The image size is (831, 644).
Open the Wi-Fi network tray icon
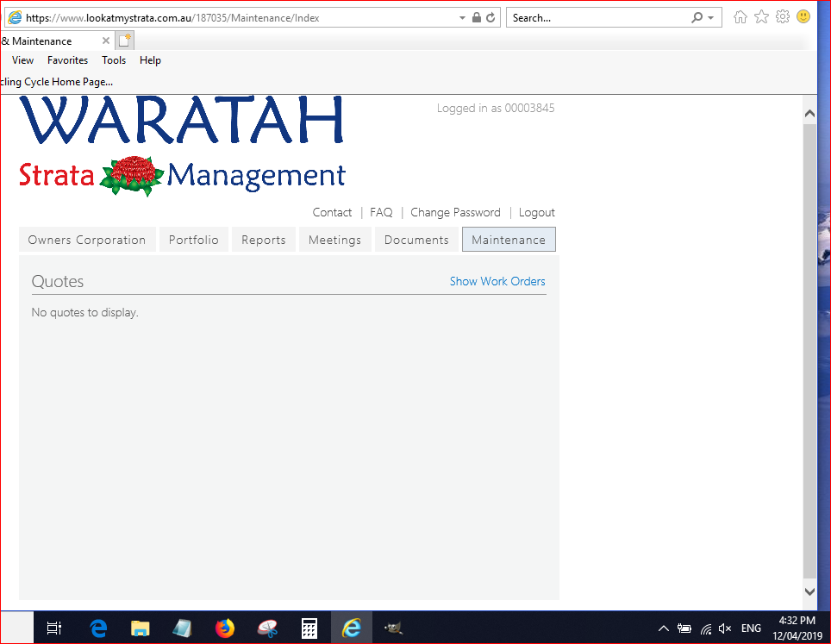pos(706,629)
